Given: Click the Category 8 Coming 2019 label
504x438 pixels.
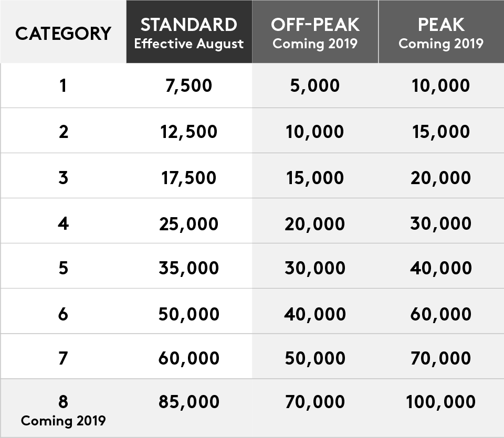Looking at the screenshot, I should pos(63,410).
